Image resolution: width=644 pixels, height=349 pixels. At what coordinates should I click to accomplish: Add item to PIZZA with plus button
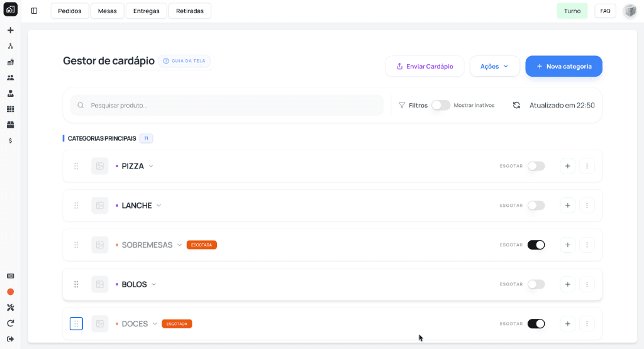(x=567, y=166)
